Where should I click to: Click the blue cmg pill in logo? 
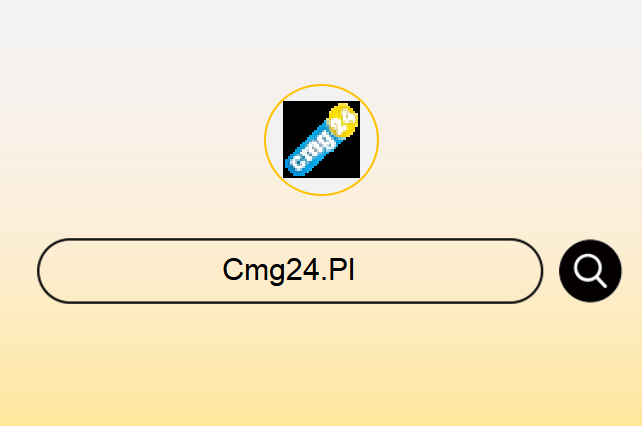[x=314, y=148]
